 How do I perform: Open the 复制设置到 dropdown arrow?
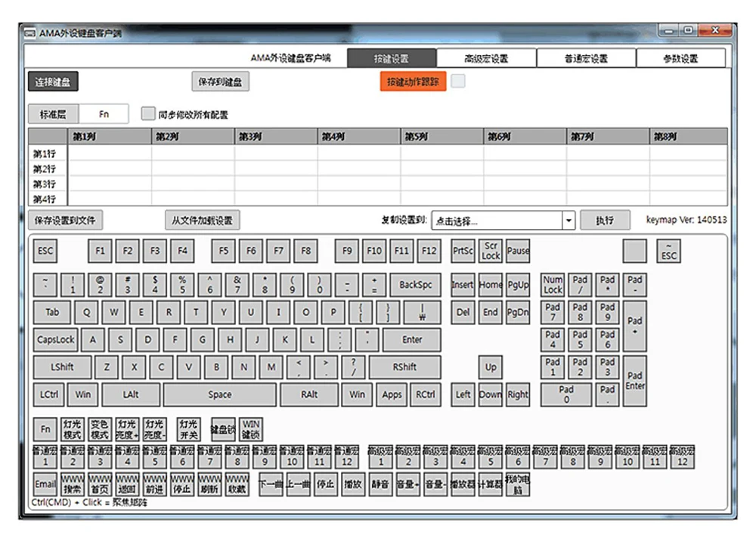(569, 221)
